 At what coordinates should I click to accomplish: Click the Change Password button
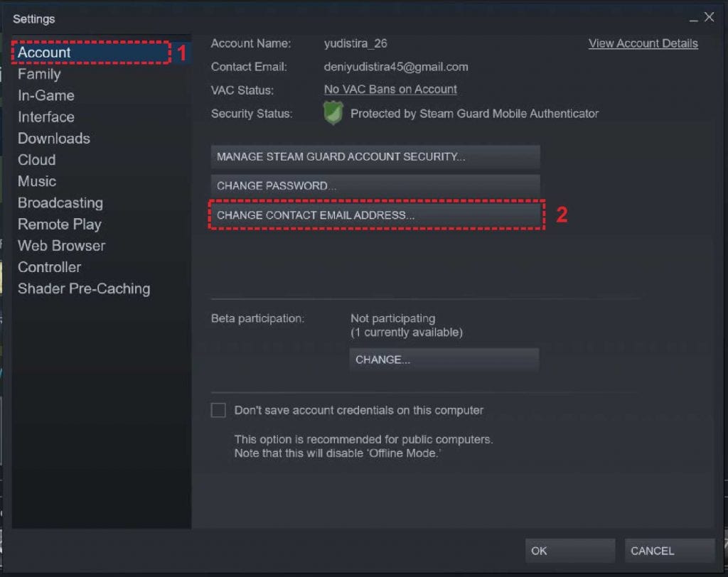point(375,185)
